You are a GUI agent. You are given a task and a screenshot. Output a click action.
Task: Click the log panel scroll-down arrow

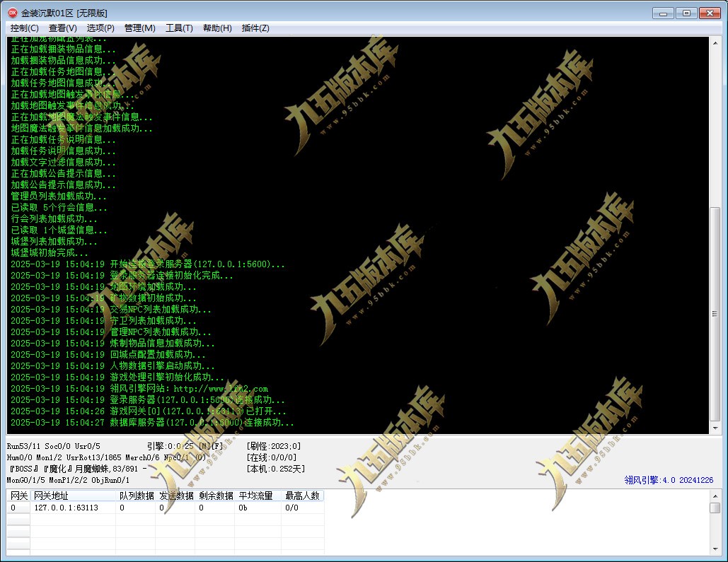pyautogui.click(x=715, y=428)
